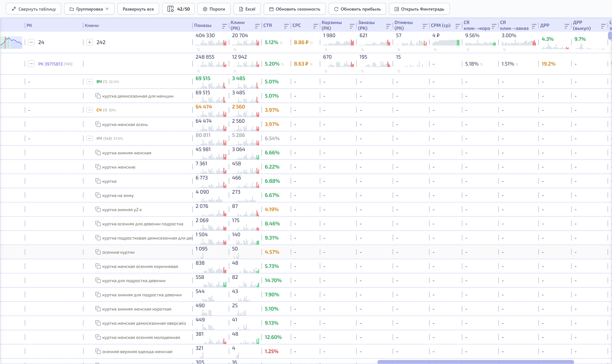
Task: Select keyword 'куртка женская осенняя коричневая'
Action: click(x=140, y=266)
